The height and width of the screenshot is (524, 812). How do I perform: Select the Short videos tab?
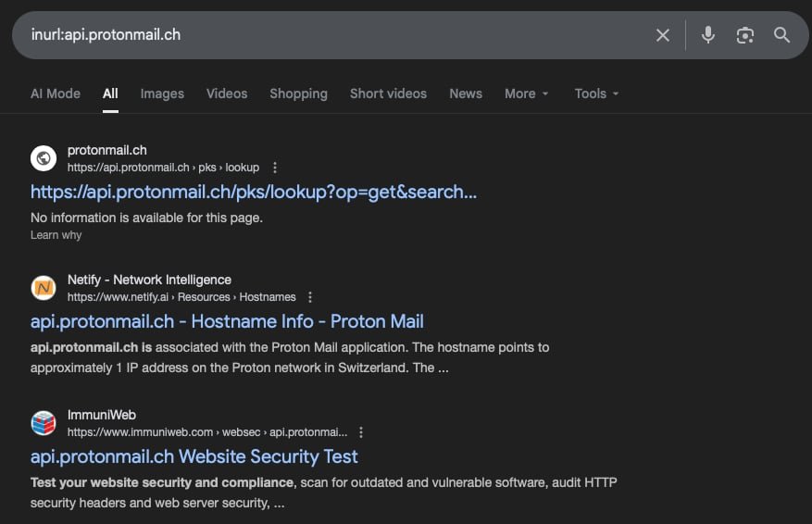pos(388,94)
